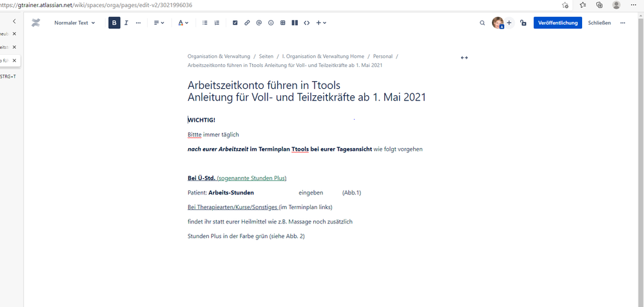
Task: Open the text alignment dropdown
Action: (159, 23)
